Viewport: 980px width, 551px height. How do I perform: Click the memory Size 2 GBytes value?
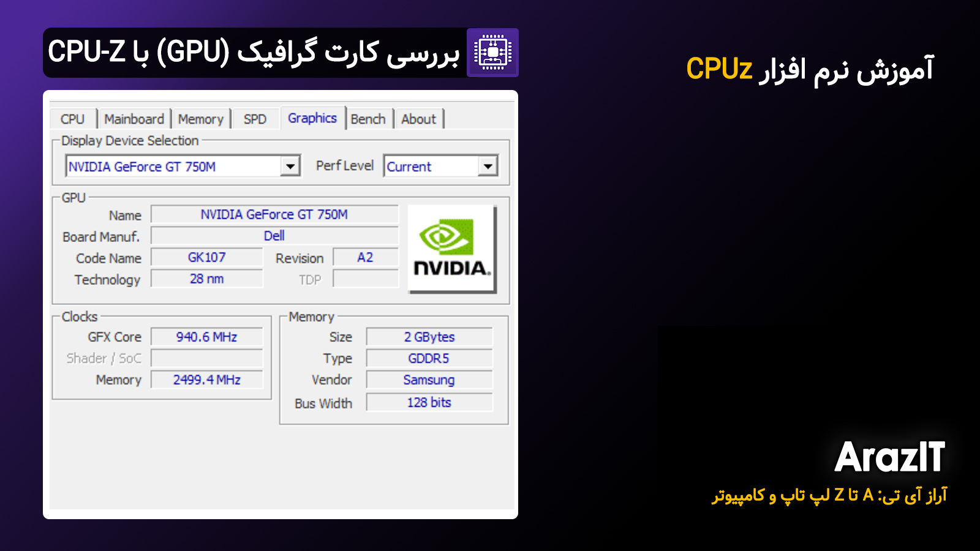point(429,337)
